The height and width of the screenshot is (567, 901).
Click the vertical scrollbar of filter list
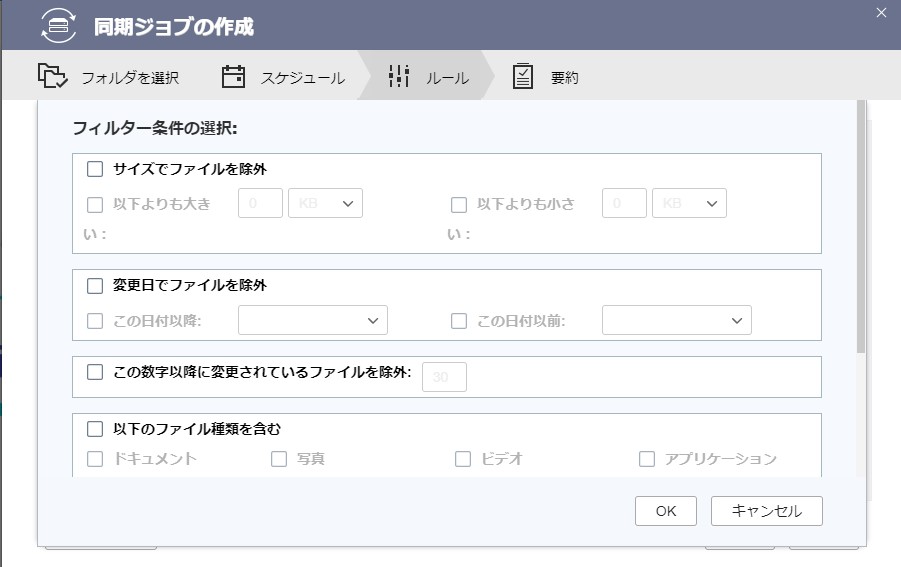[860, 226]
